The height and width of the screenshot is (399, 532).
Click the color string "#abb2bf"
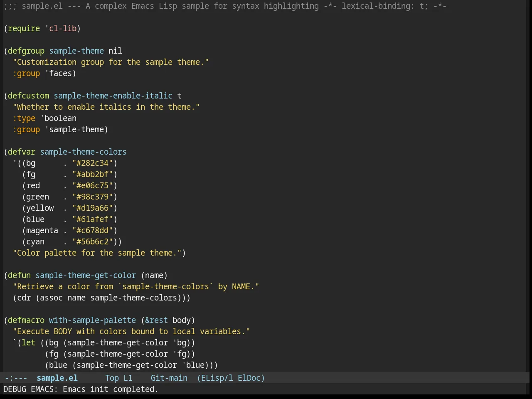point(92,174)
